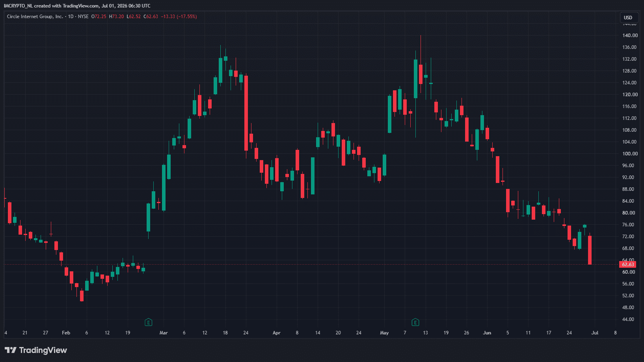Click the last red candle before Jul

[x=590, y=250]
